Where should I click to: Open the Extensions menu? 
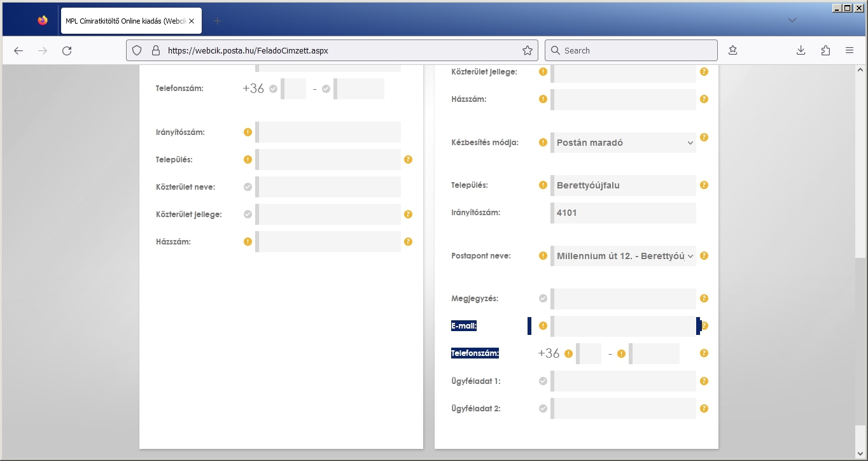point(825,50)
